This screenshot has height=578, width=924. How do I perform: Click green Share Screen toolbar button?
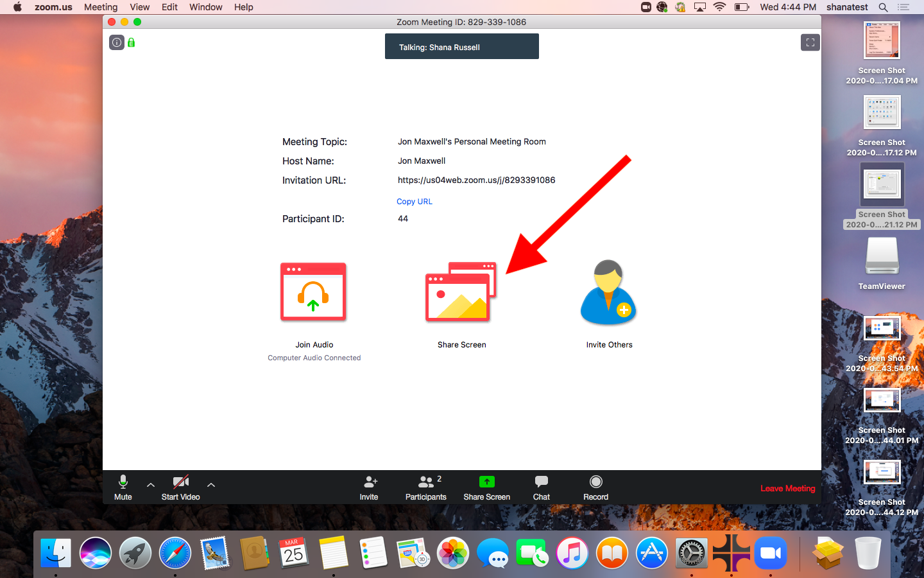pos(487,488)
